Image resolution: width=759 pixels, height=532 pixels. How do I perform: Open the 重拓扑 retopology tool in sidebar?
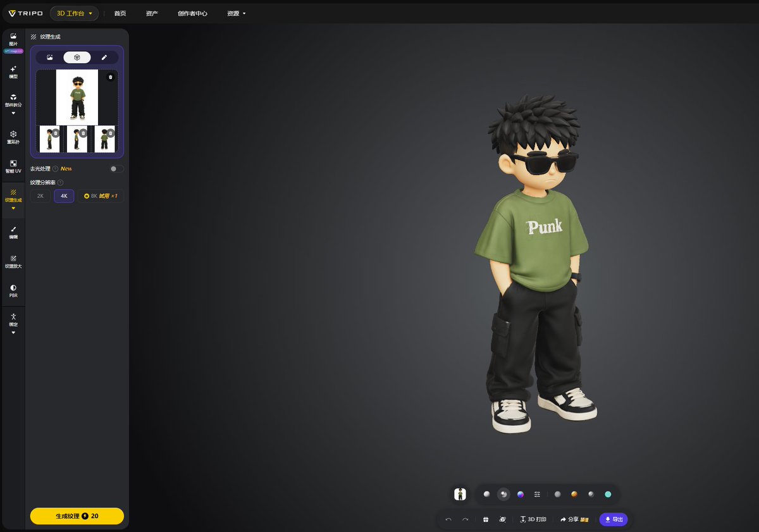(x=13, y=137)
